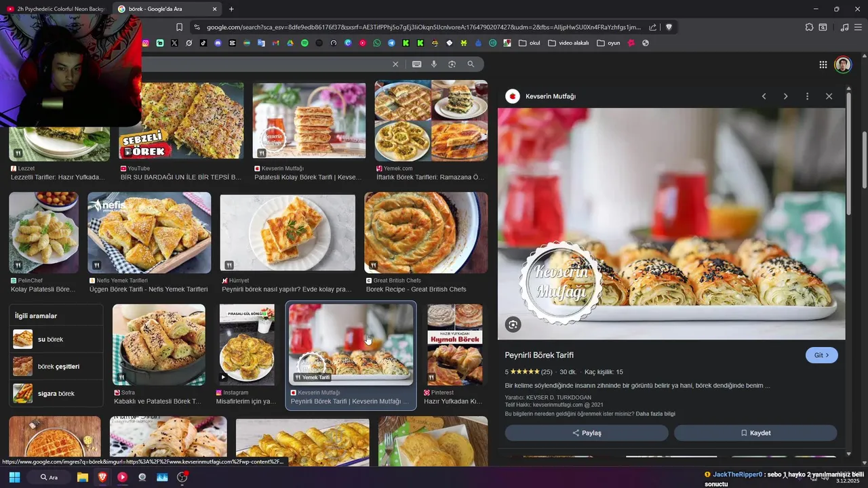Image resolution: width=868 pixels, height=488 pixels.
Task: Close the börek search tab
Action: [x=214, y=9]
